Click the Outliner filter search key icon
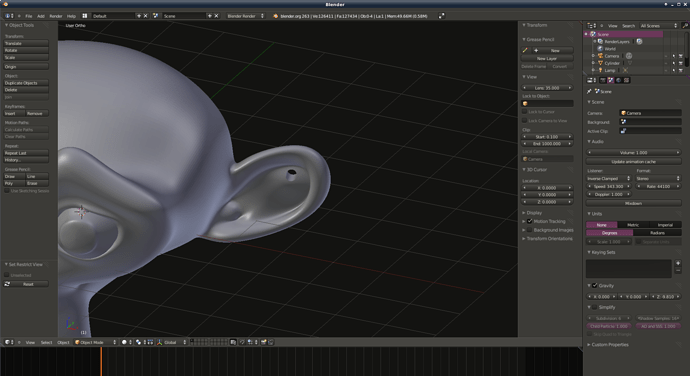 click(685, 26)
